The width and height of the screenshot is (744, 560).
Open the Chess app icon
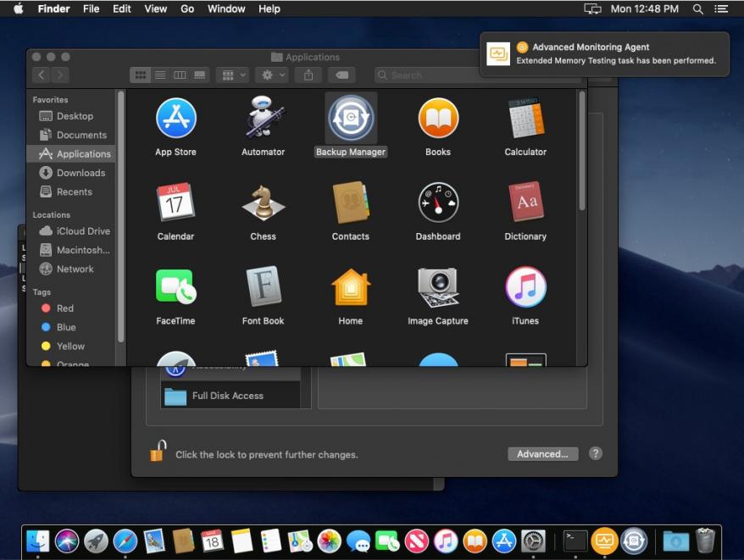pyautogui.click(x=263, y=203)
